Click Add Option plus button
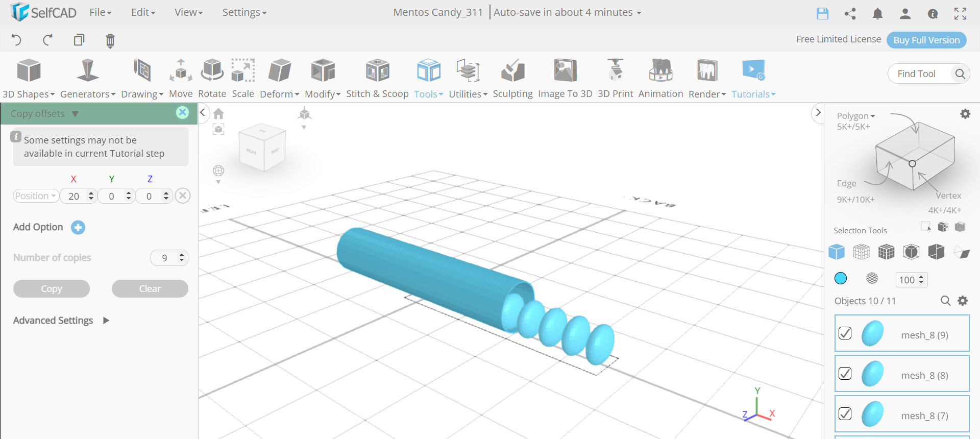Screen dimensions: 980x439 coord(78,227)
